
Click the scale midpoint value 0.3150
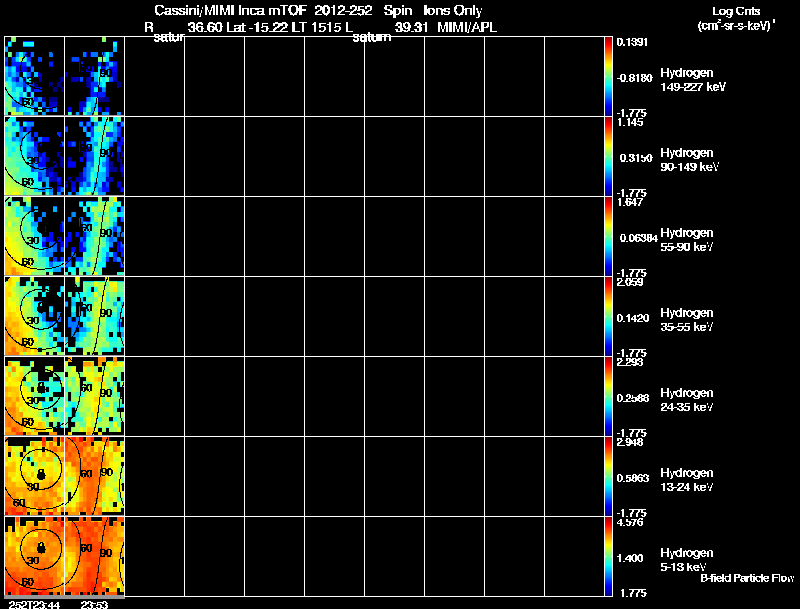pyautogui.click(x=636, y=158)
